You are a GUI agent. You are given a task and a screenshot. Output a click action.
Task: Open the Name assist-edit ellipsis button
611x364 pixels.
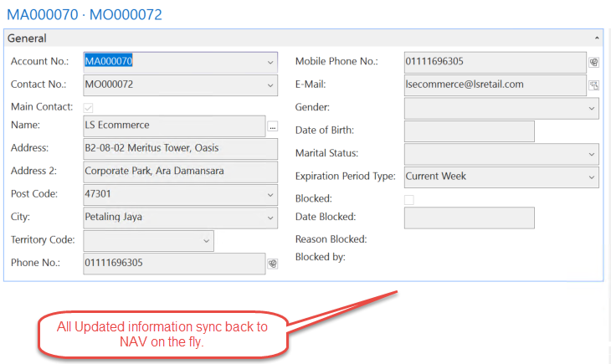[x=272, y=126]
